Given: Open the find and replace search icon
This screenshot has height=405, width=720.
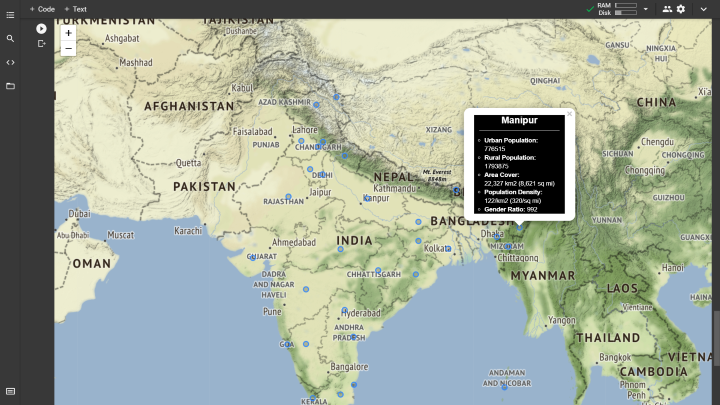Looking at the screenshot, I should pos(10,39).
